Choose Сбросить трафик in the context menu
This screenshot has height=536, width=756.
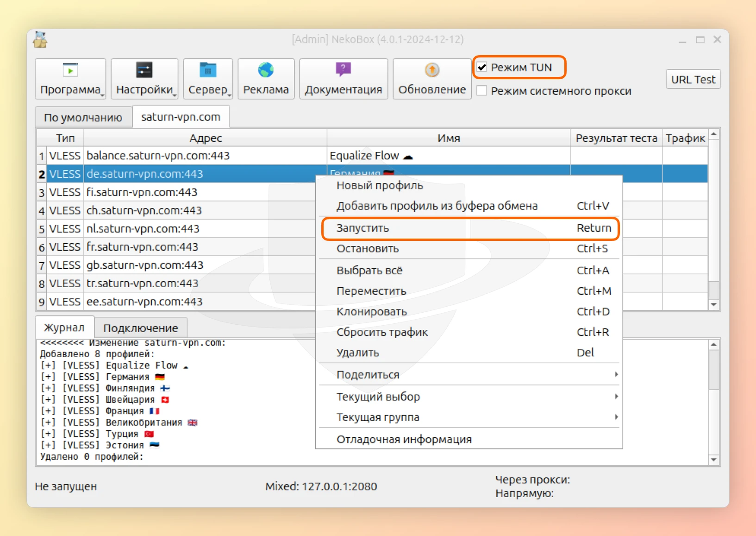coord(382,332)
